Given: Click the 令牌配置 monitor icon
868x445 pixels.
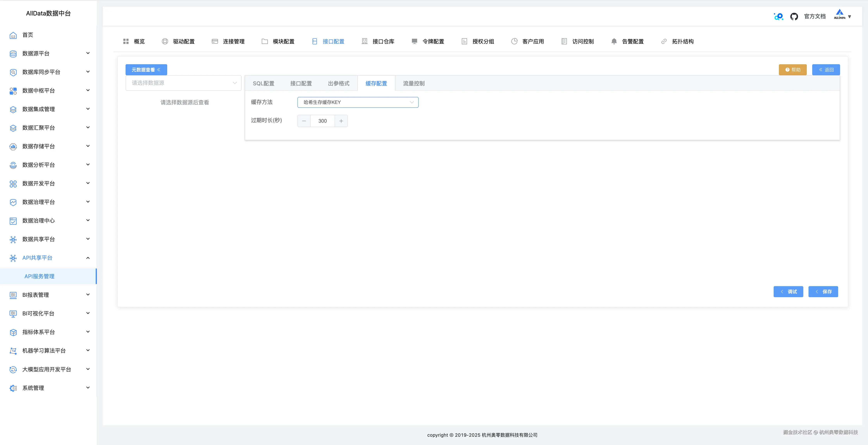Looking at the screenshot, I should tap(414, 41).
